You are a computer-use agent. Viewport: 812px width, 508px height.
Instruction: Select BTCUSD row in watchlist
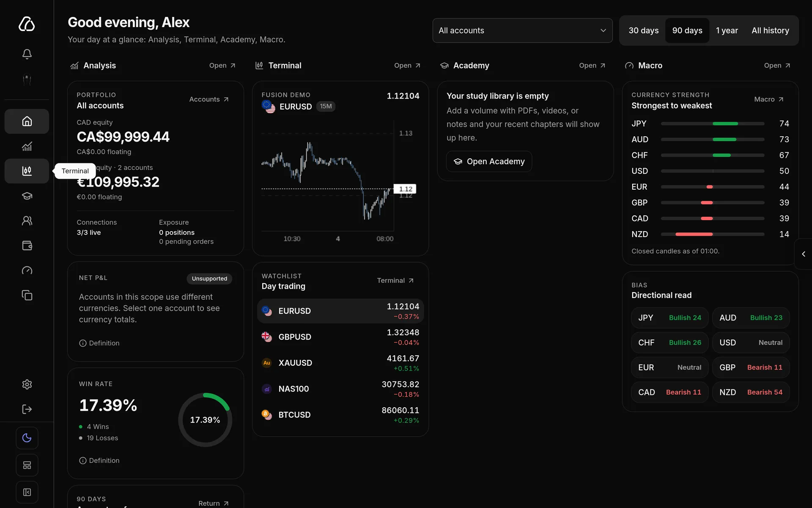[x=340, y=415]
